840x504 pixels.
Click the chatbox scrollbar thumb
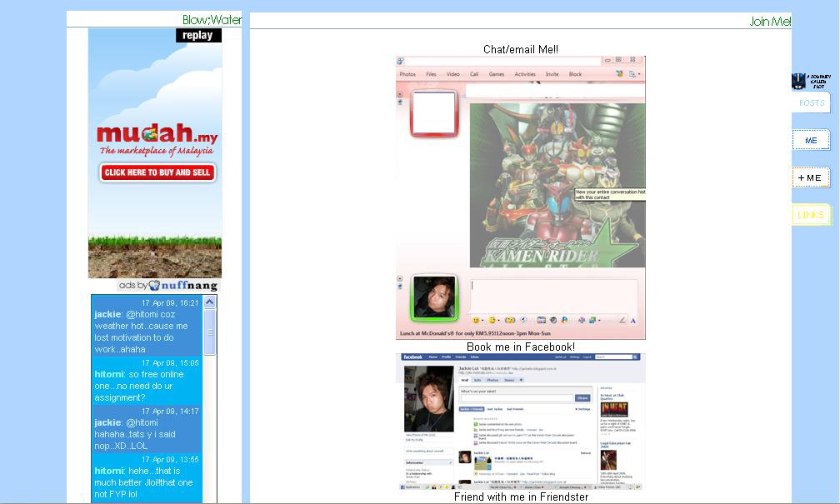(x=209, y=332)
